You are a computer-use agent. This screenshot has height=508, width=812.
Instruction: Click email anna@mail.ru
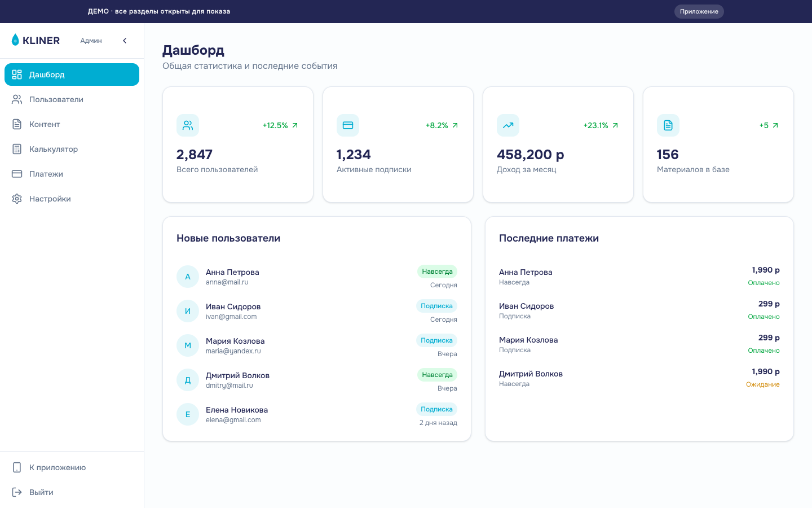coord(227,282)
